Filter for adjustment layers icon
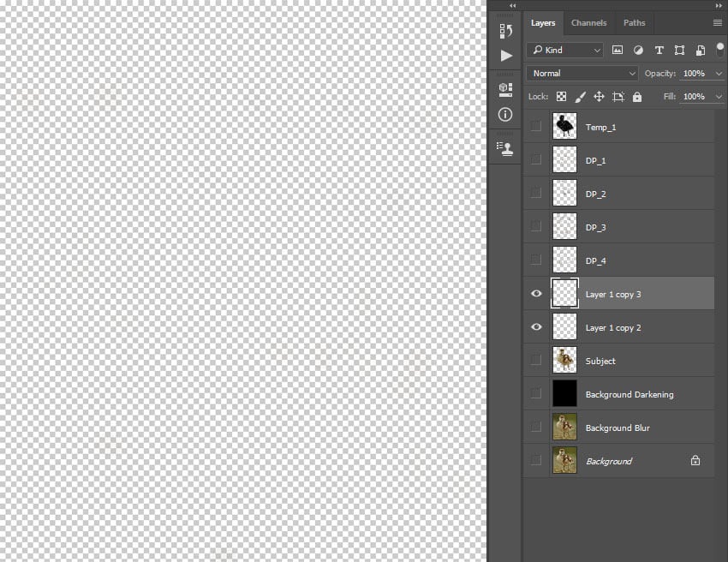Viewport: 728px width, 562px height. 638,50
